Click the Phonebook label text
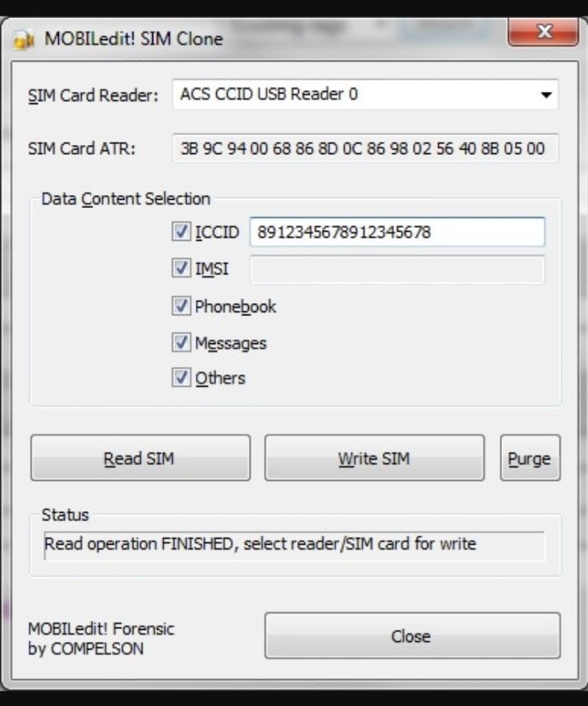The image size is (588, 706). pos(236,306)
